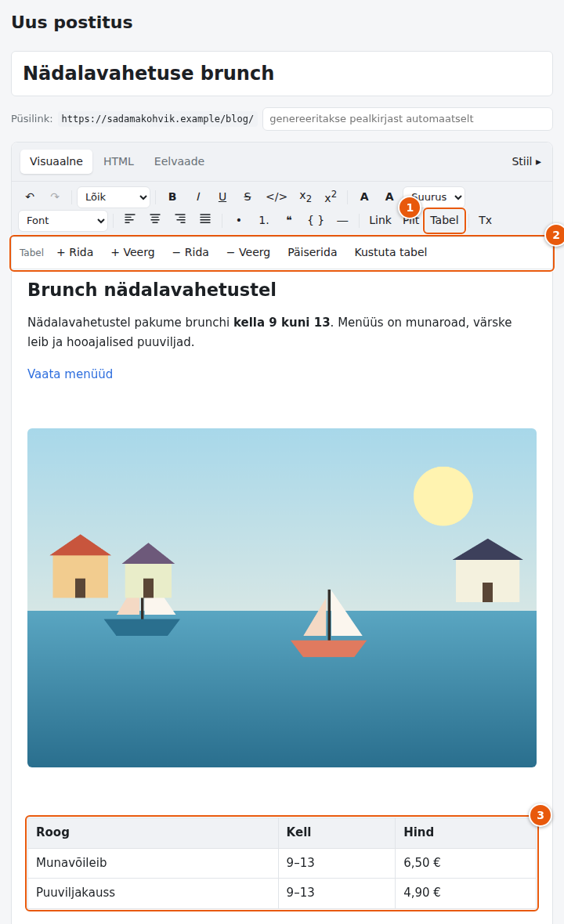
Task: Insert a blockquote
Action: [x=289, y=220]
